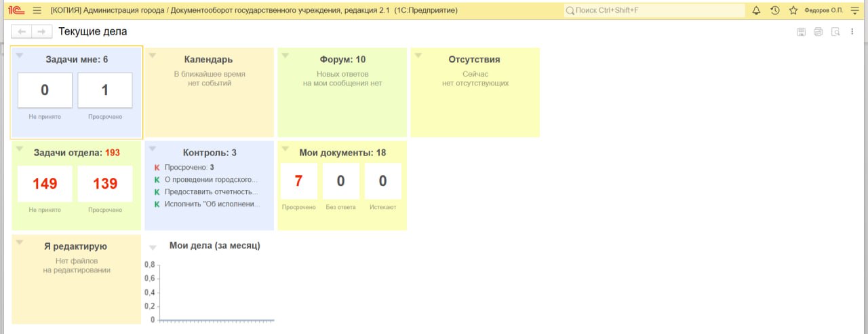Image resolution: width=868 pixels, height=334 pixels.
Task: Click the Просрочено: 3 row in Контроль
Action: point(189,167)
